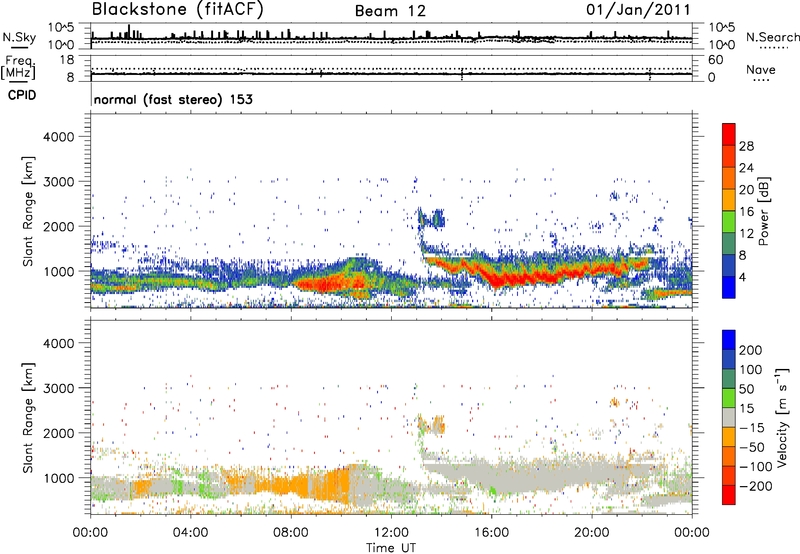The width and height of the screenshot is (800, 554).
Task: Click the "4000" label on power panel axis
Action: (x=59, y=137)
